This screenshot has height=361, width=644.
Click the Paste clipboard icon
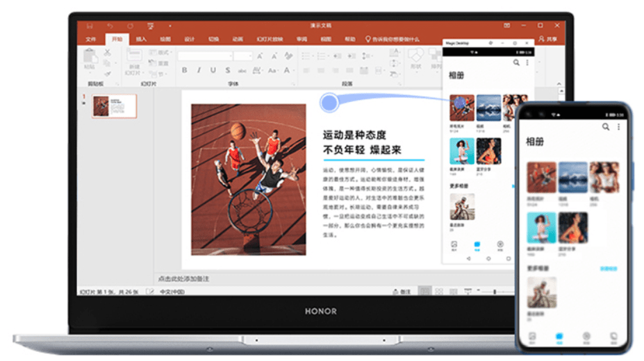pyautogui.click(x=90, y=57)
